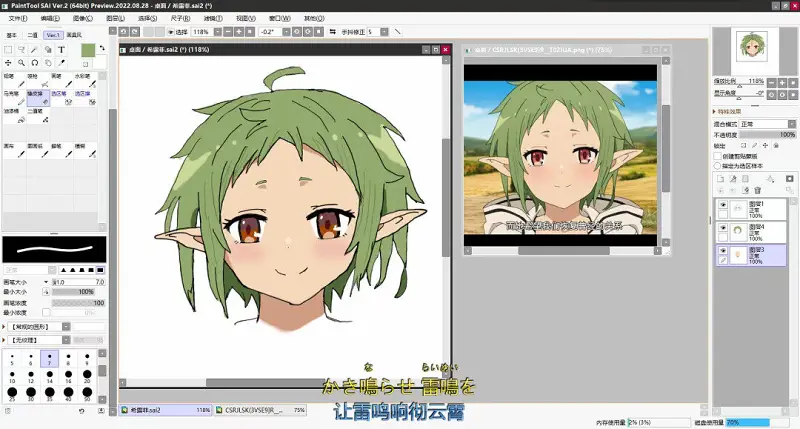Viewport: 800px width, 429px height.
Task: Switch to the 基本 tool tab
Action: click(x=11, y=35)
